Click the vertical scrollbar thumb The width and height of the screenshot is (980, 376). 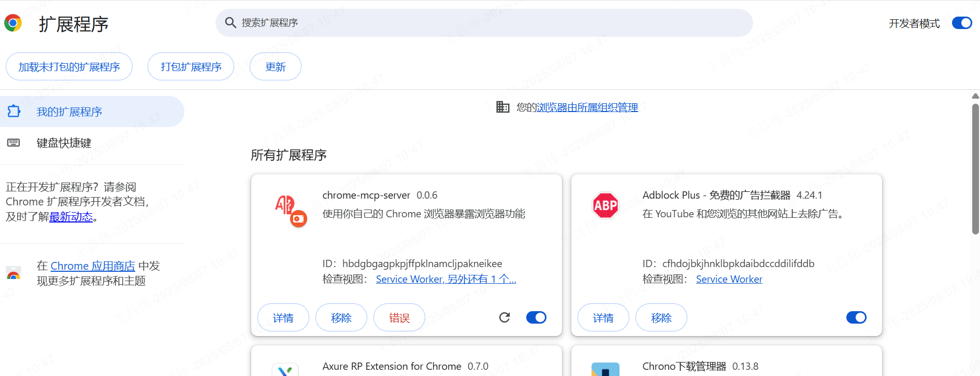(x=975, y=169)
